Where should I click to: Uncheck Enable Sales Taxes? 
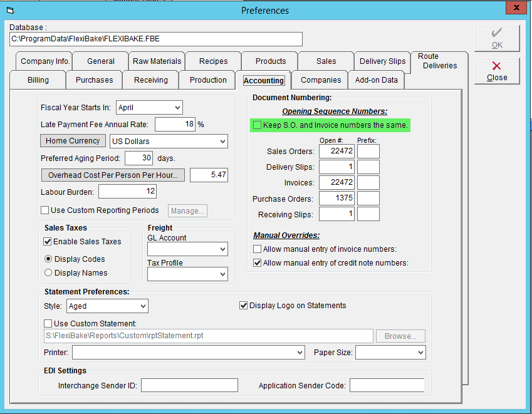[x=48, y=241]
